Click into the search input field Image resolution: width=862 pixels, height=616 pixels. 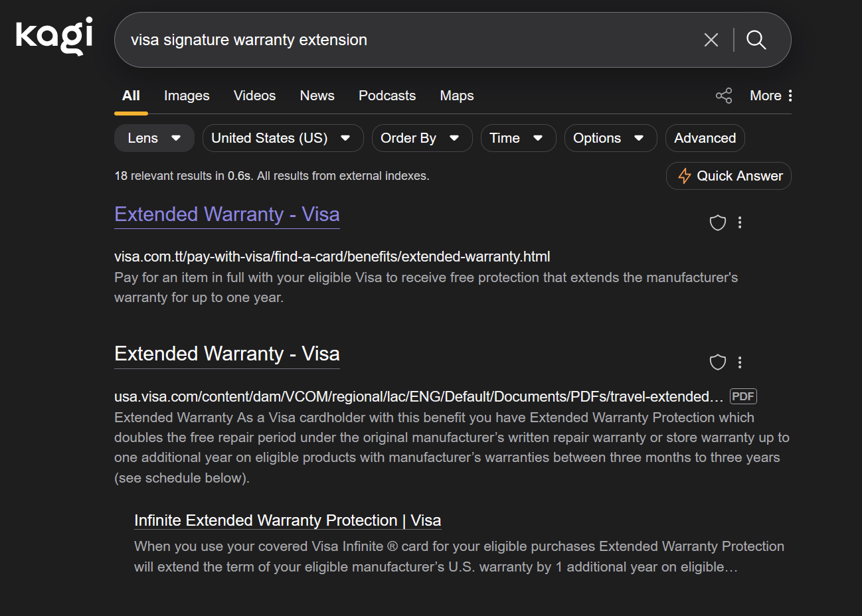[x=398, y=40]
